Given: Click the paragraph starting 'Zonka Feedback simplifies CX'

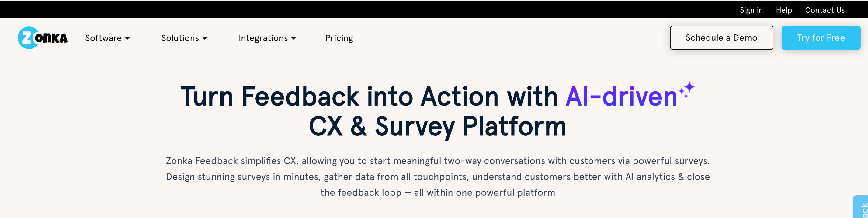Looking at the screenshot, I should pyautogui.click(x=438, y=177).
